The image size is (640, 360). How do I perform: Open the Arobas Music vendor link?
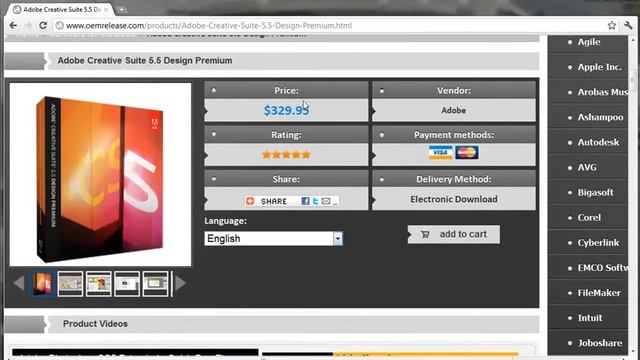tap(602, 92)
